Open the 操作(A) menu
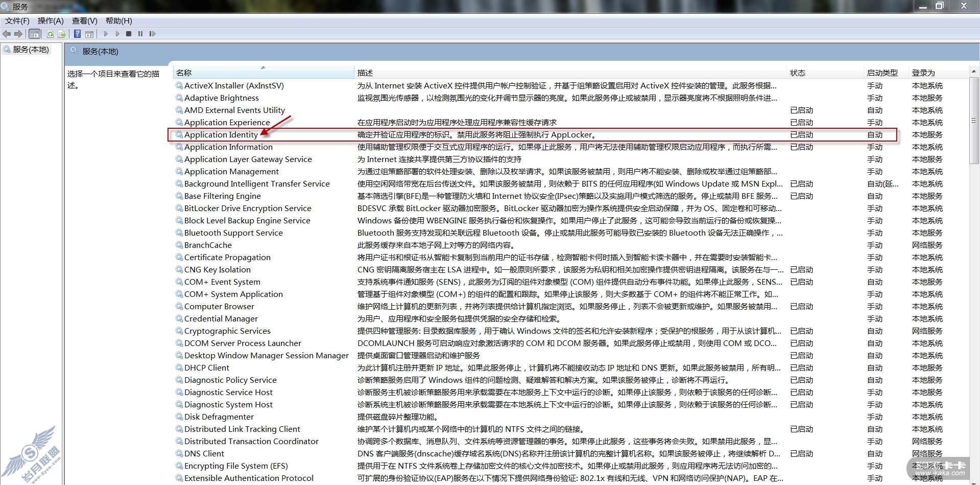980x485 pixels. click(x=51, y=21)
